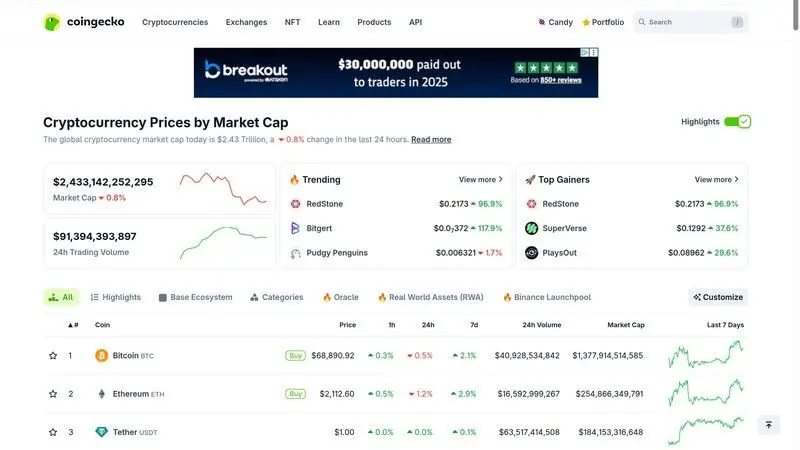
Task: Open the scroll-to-top arrow button
Action: tap(769, 424)
